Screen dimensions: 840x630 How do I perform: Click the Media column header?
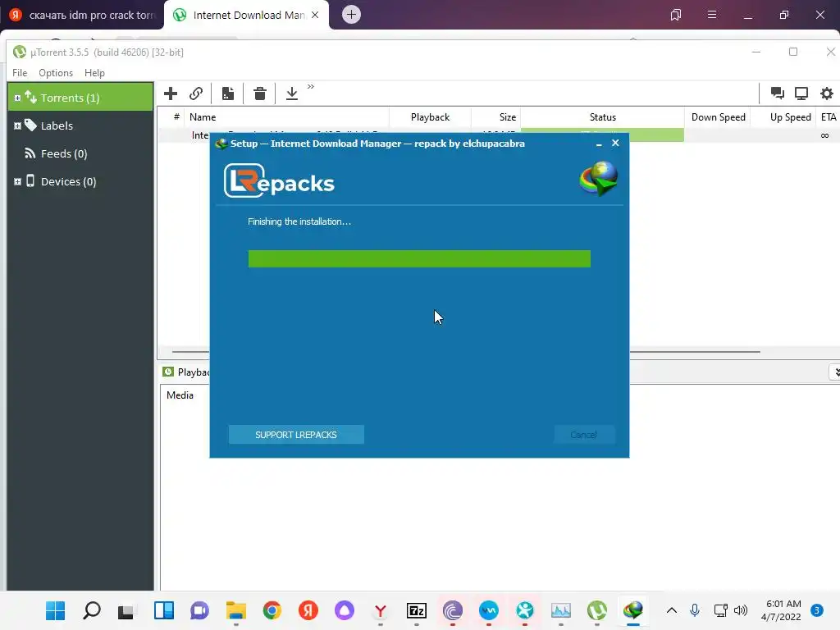coord(180,395)
